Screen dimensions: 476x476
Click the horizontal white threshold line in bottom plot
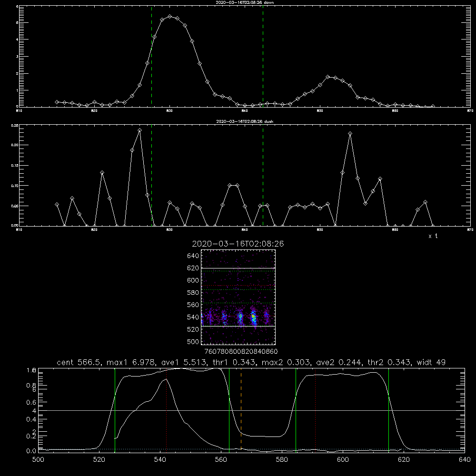click(251, 410)
